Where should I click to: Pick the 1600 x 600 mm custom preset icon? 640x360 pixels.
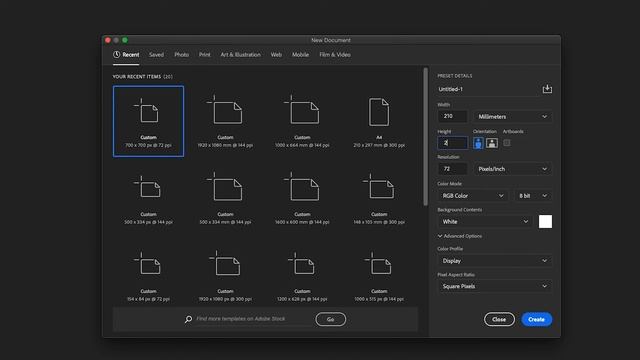[x=302, y=187]
